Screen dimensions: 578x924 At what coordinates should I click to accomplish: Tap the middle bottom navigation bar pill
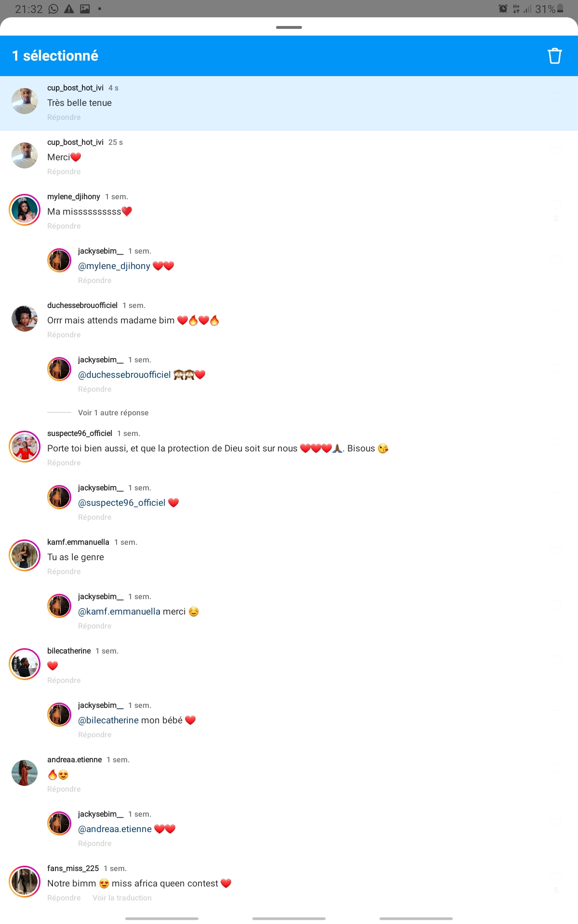(x=289, y=919)
